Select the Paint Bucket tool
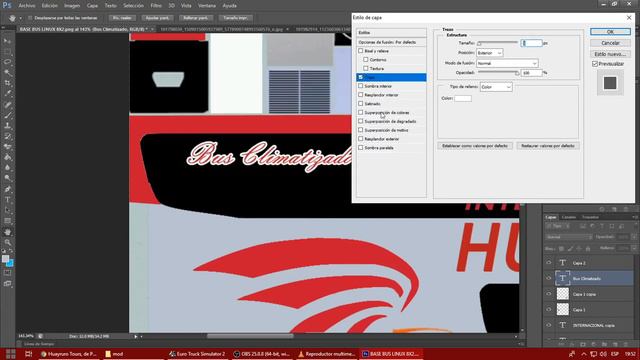640x360 pixels. (x=7, y=158)
